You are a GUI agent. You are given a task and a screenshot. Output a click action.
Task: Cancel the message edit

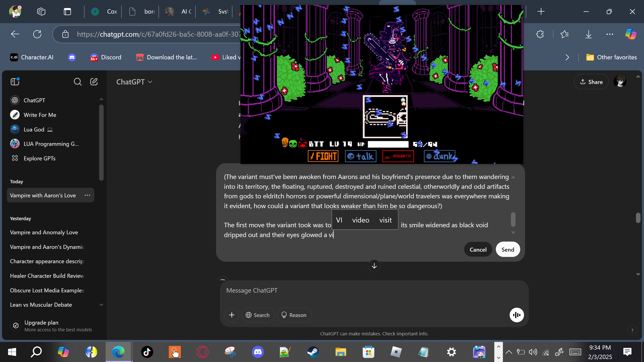(478, 249)
